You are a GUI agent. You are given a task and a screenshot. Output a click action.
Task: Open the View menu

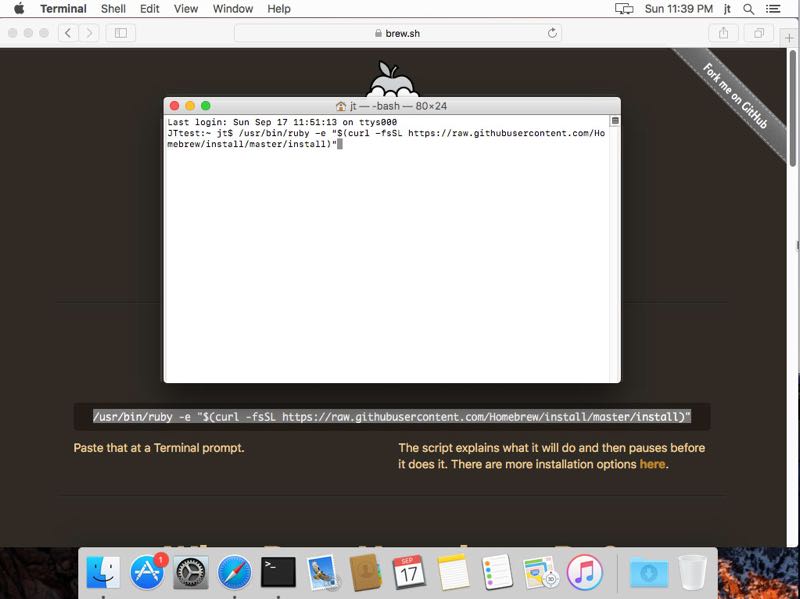tap(186, 9)
